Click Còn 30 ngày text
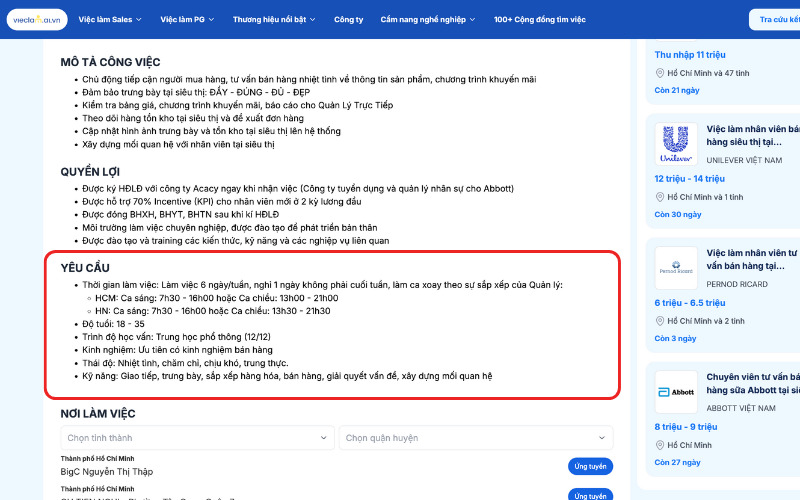The image size is (800, 500). 678,214
